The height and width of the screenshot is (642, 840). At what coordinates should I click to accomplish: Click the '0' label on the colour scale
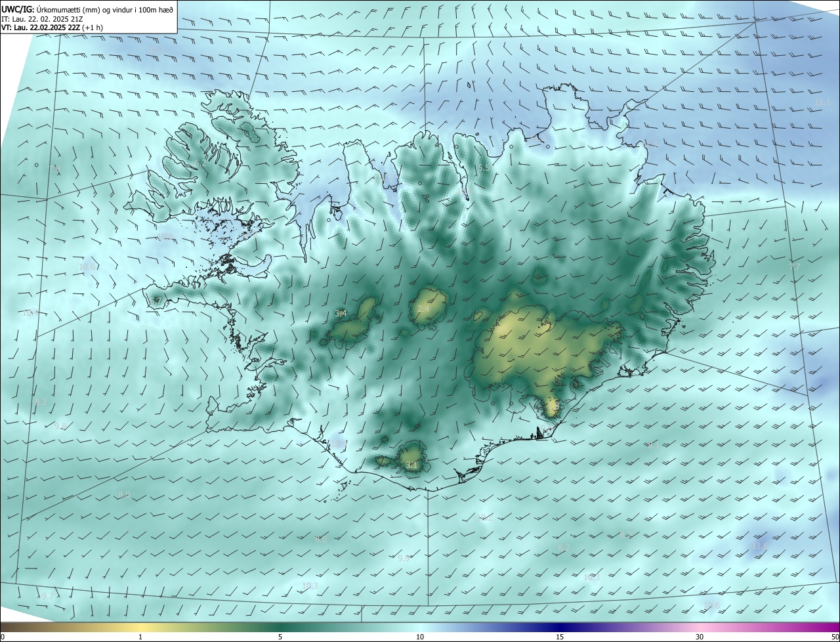[x=3, y=637]
